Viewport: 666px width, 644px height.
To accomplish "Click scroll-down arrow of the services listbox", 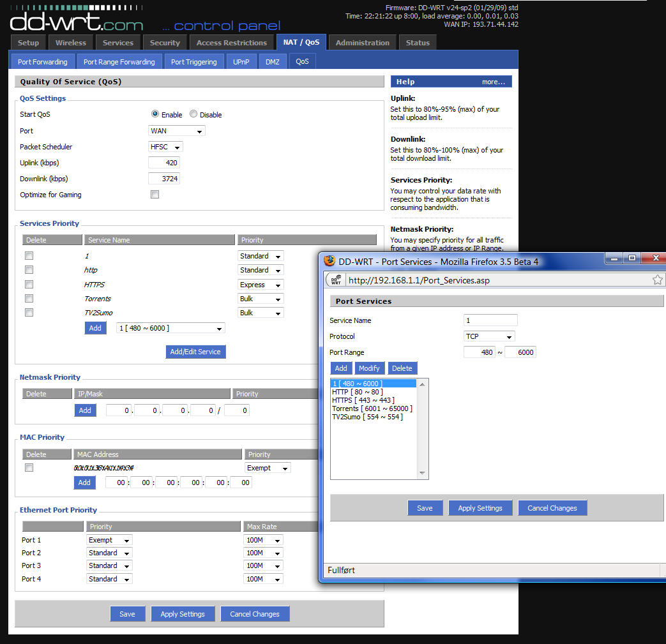I will [x=422, y=472].
